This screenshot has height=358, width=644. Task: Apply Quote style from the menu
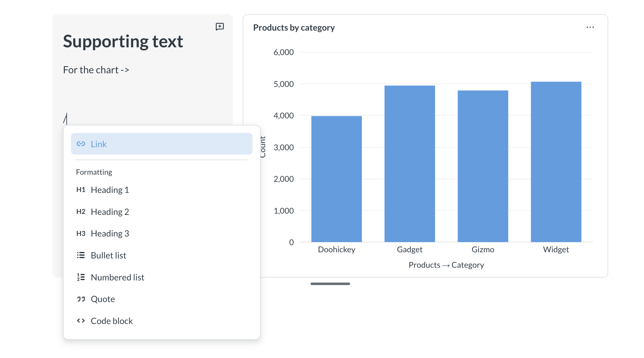point(103,299)
